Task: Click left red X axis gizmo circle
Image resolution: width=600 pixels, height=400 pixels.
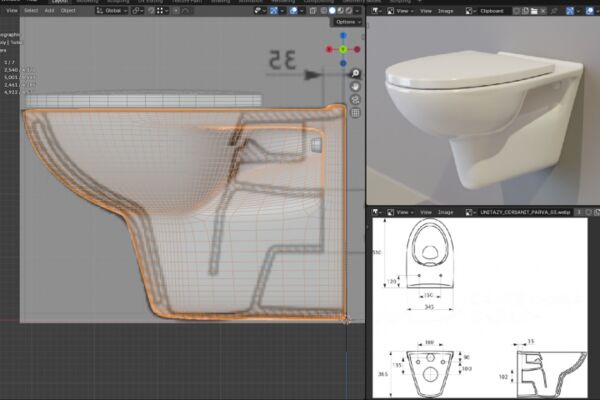Action: point(329,49)
